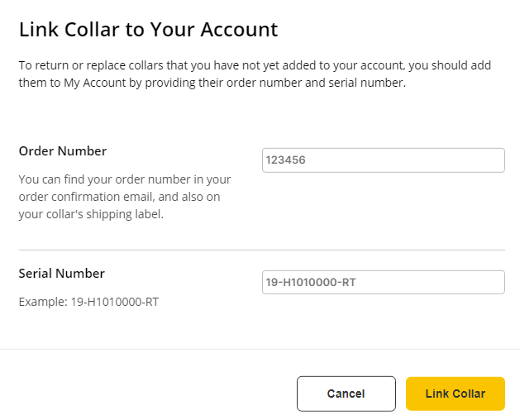Click the Cancel button

pos(345,394)
